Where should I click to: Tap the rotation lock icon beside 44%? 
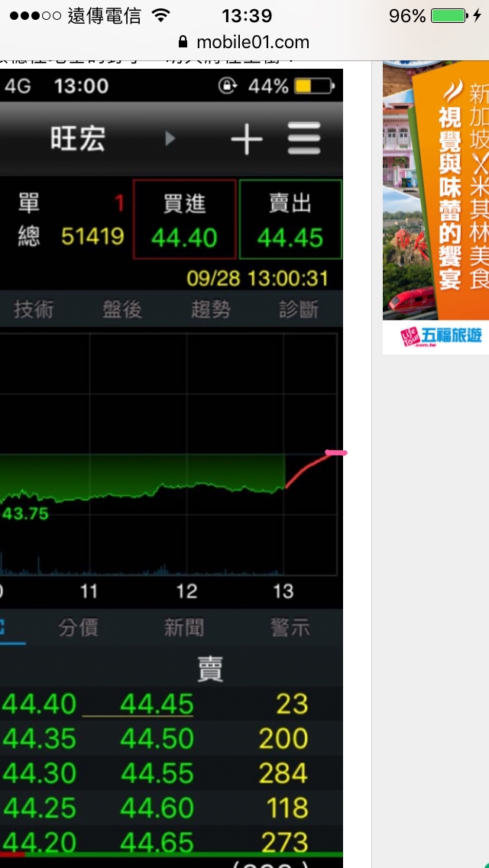coord(228,86)
